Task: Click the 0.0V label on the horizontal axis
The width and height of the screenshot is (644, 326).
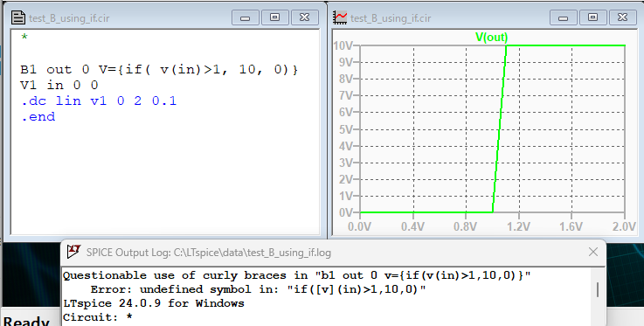Action: (359, 226)
